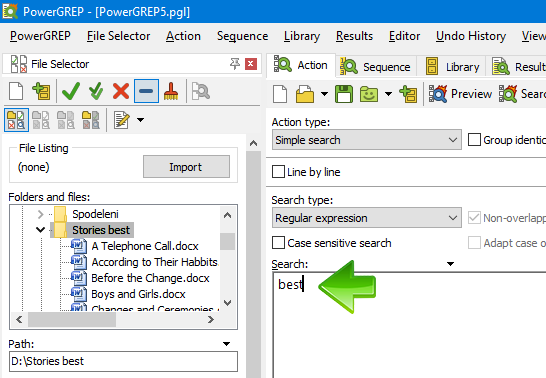Open the Undo History menu
546x378 pixels.
point(471,36)
